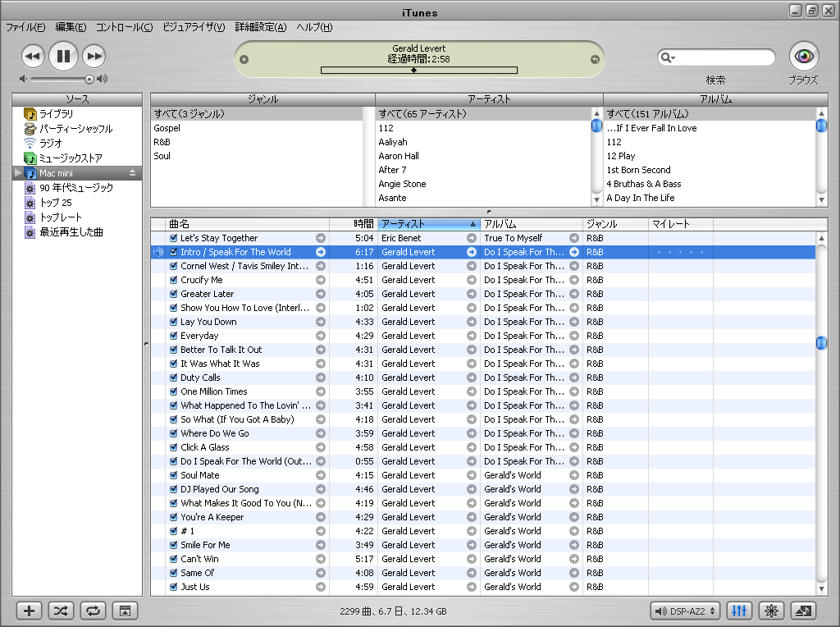This screenshot has height=627, width=840.
Task: Uncheck the Everyday song checkbox
Action: tap(174, 336)
